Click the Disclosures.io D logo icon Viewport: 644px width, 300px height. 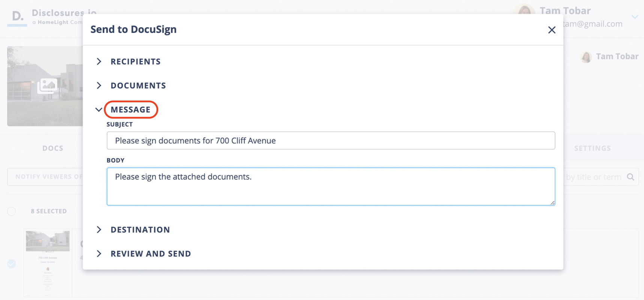(17, 16)
